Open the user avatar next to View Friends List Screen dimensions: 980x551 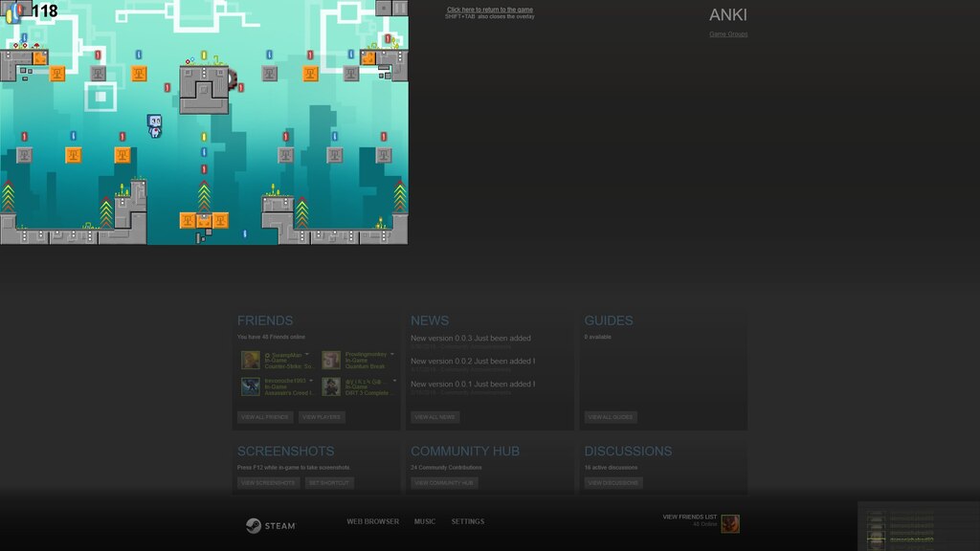click(x=730, y=523)
